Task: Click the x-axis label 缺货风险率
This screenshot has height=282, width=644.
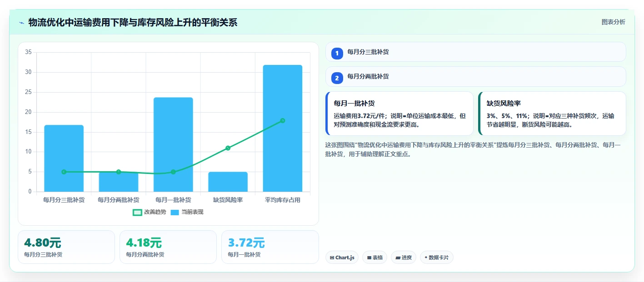Action: [228, 200]
